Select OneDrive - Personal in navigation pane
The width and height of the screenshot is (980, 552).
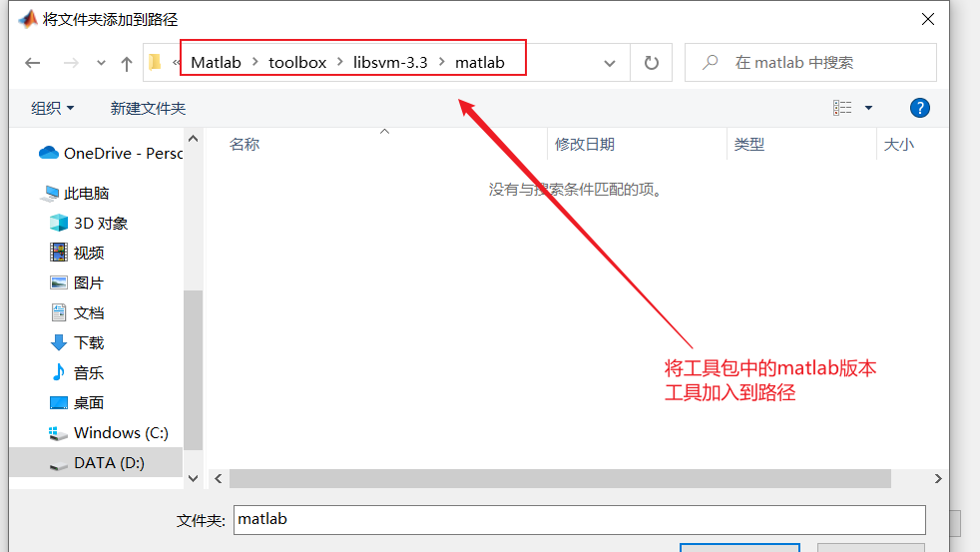(111, 153)
